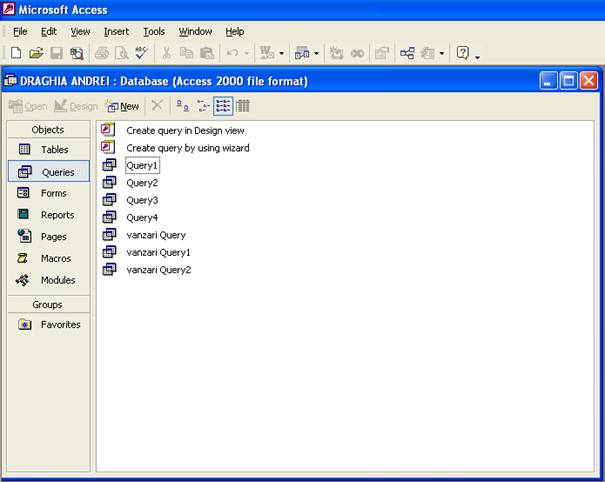This screenshot has height=482, width=605.
Task: Expand the OfficeLinks dropdown arrow
Action: (x=282, y=53)
